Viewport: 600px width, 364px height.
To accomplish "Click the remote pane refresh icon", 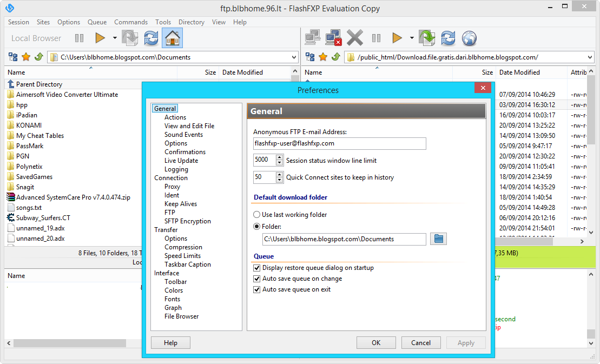I will (448, 38).
